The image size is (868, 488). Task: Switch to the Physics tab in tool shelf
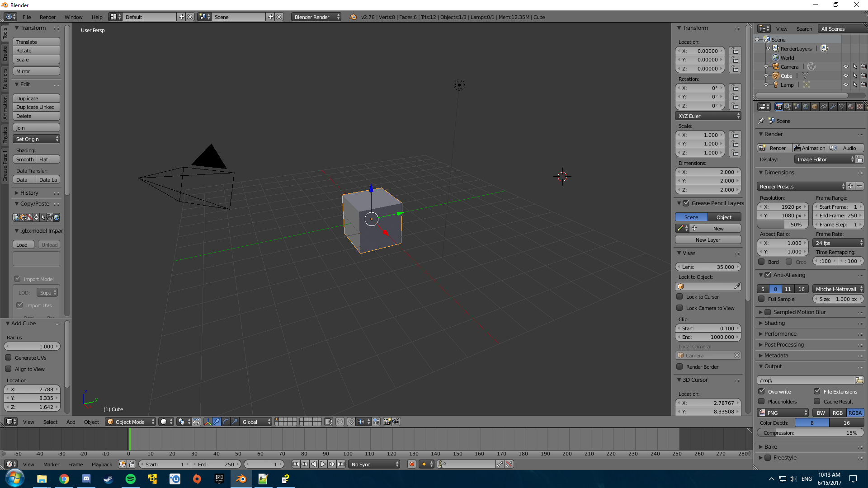click(x=5, y=135)
